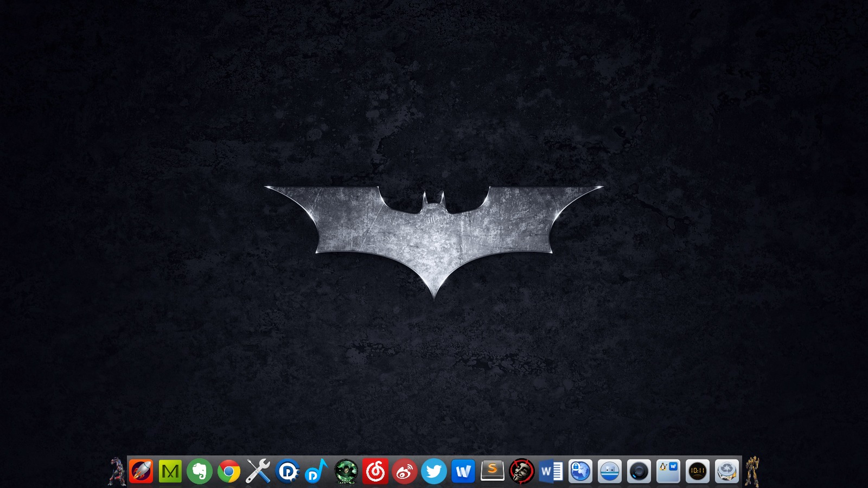The height and width of the screenshot is (488, 868).
Task: Click the 10:11 clock widget in dock
Action: click(698, 471)
